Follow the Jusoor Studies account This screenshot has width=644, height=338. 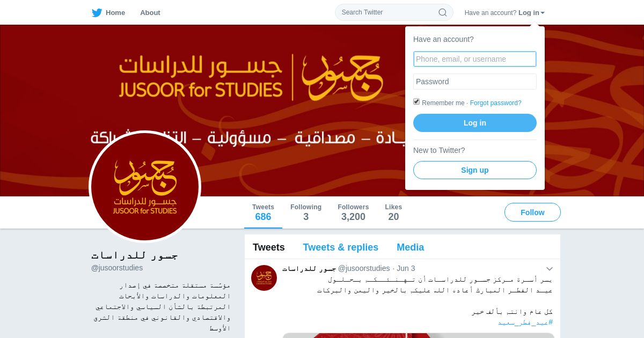(532, 212)
